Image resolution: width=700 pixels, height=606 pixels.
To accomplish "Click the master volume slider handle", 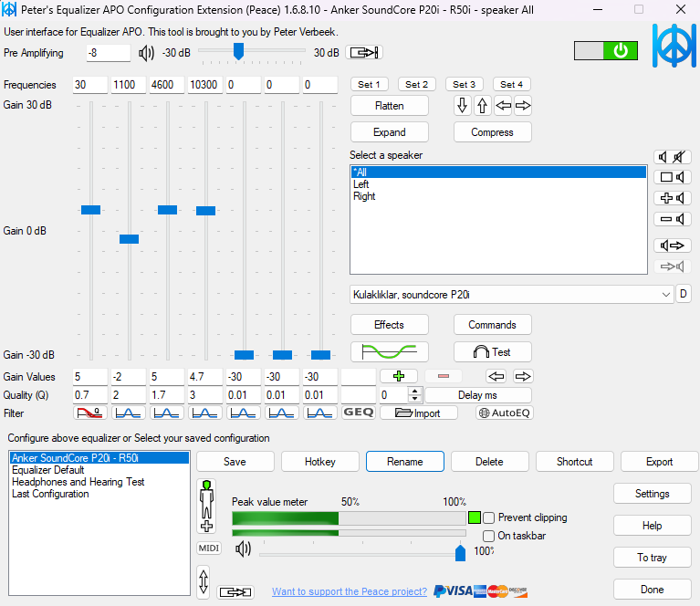I will point(460,553).
